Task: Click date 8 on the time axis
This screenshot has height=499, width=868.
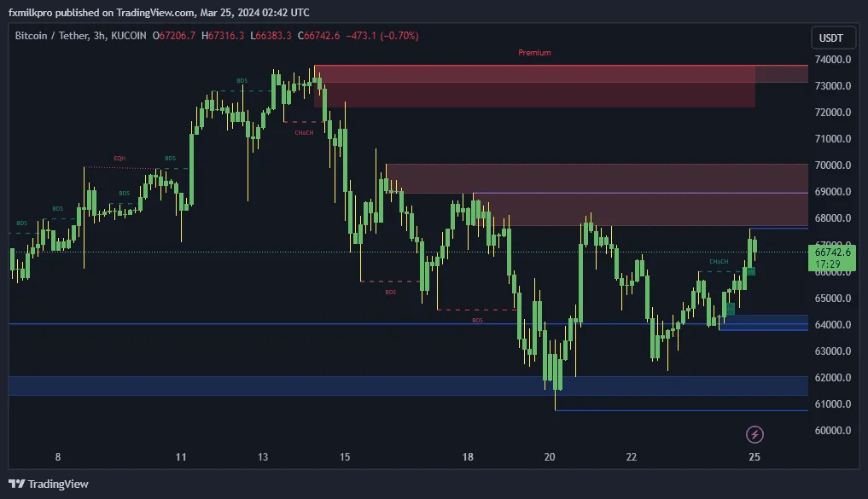Action: click(x=58, y=457)
